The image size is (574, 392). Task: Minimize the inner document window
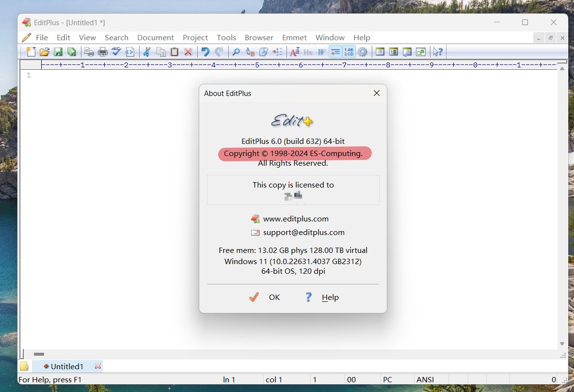tap(538, 38)
